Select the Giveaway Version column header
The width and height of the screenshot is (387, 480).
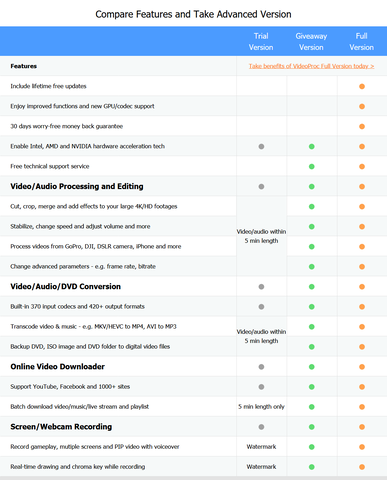[x=311, y=41]
